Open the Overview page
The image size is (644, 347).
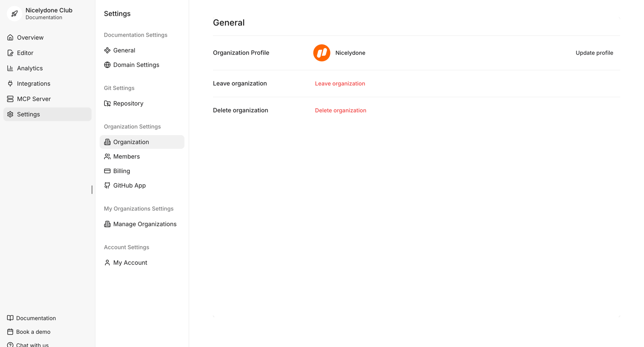click(x=47, y=38)
